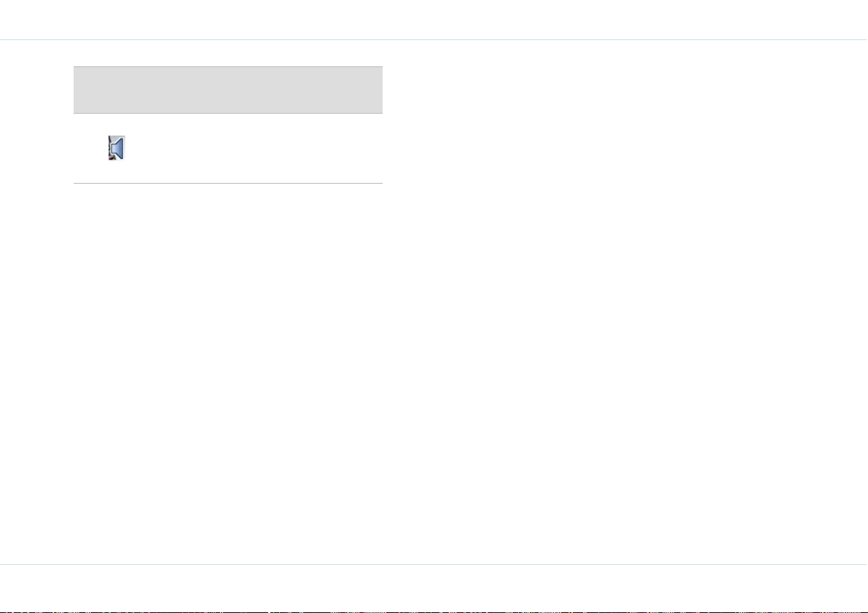Viewport: 868px width, 613px height.
Task: Tap the small audio playback icon
Action: (117, 148)
